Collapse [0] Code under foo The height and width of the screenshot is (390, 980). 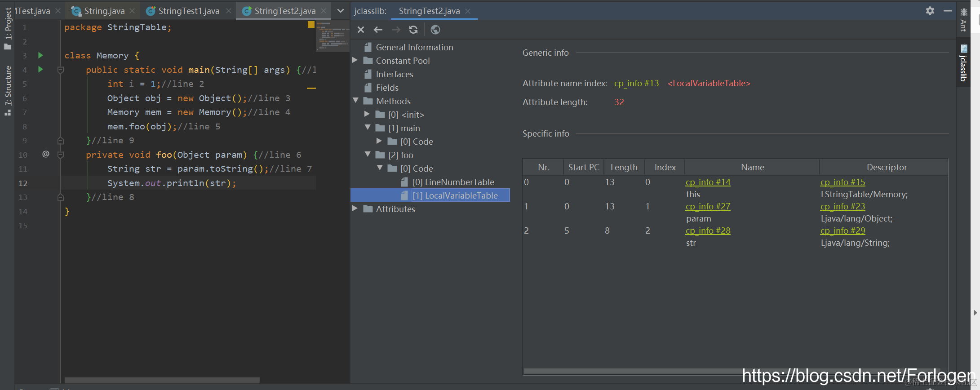[x=380, y=168]
